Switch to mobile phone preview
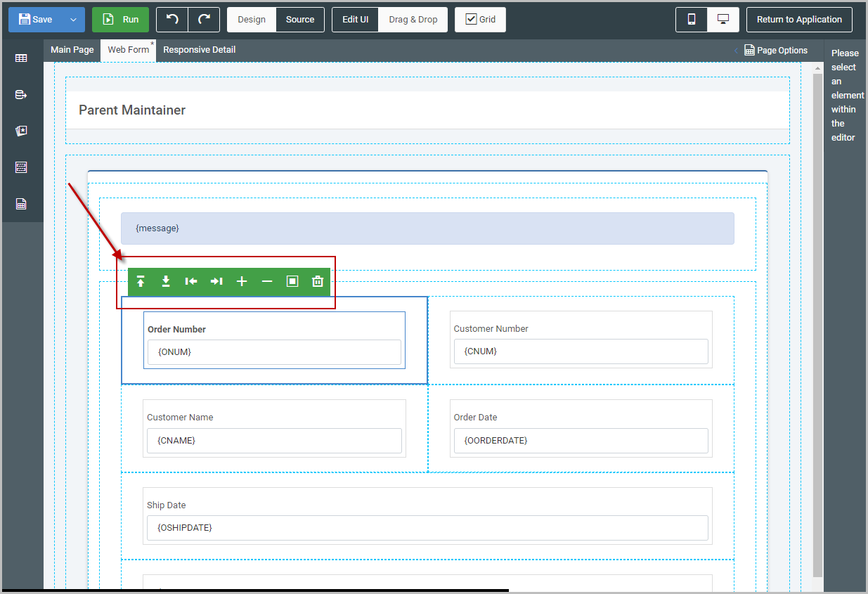868x594 pixels. coord(692,20)
